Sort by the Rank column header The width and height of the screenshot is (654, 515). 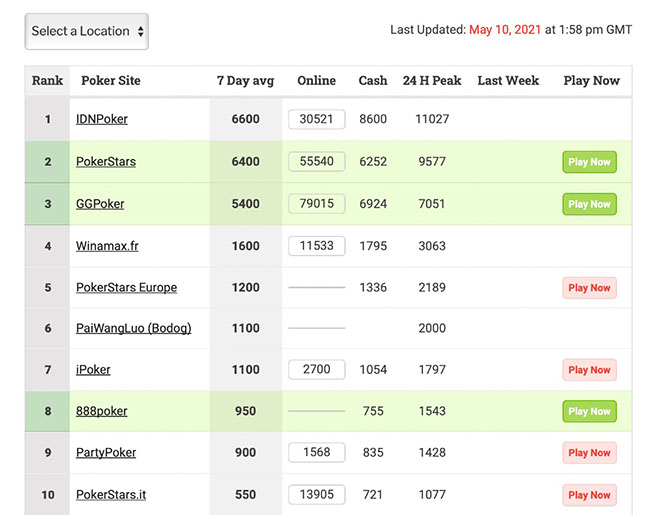tap(48, 80)
